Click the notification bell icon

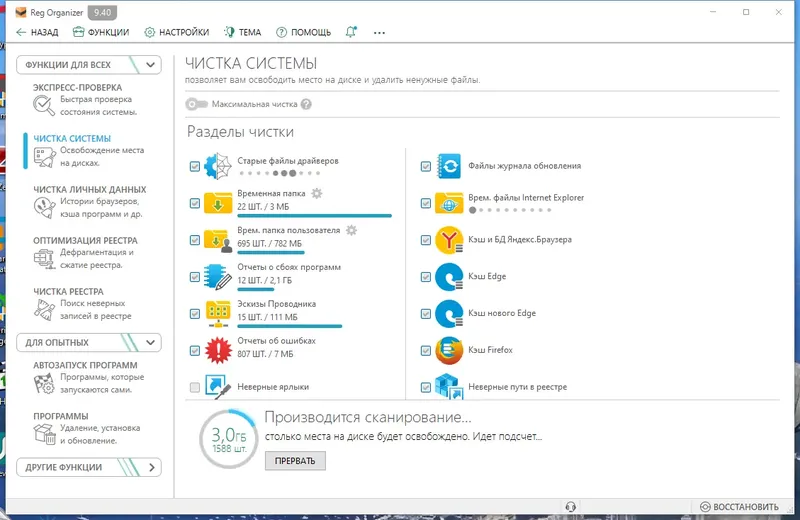click(x=351, y=32)
